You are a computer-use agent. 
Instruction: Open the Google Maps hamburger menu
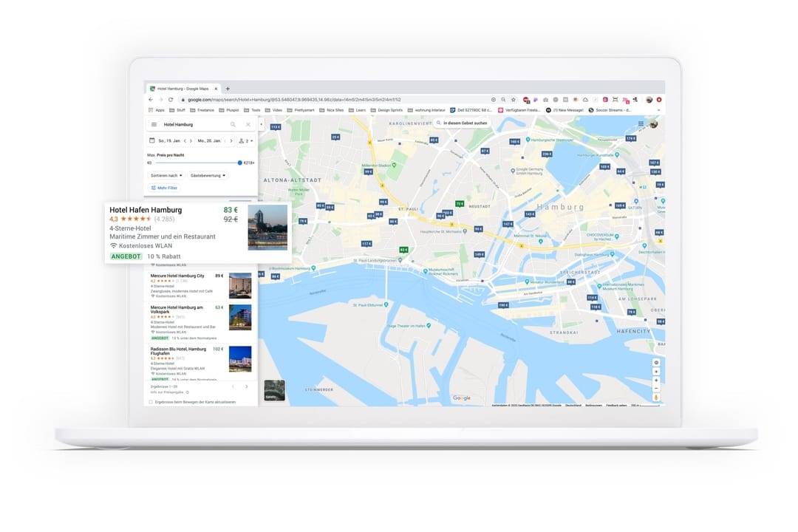pyautogui.click(x=154, y=125)
